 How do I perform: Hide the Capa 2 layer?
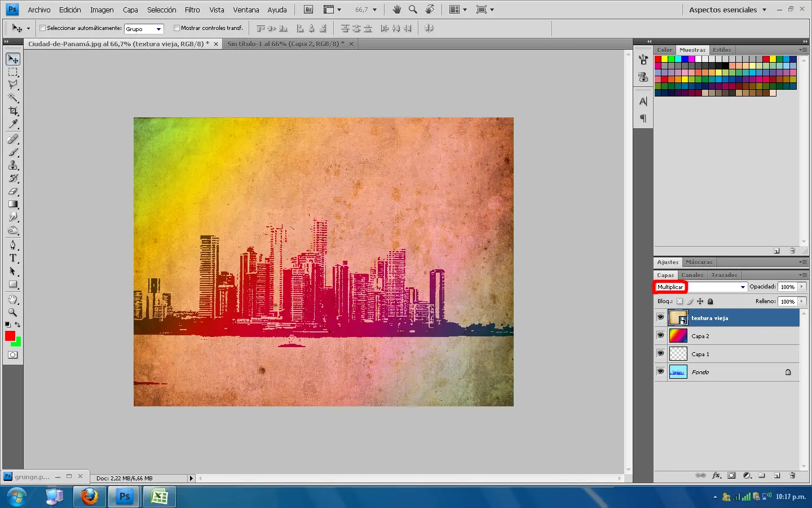[x=660, y=336]
